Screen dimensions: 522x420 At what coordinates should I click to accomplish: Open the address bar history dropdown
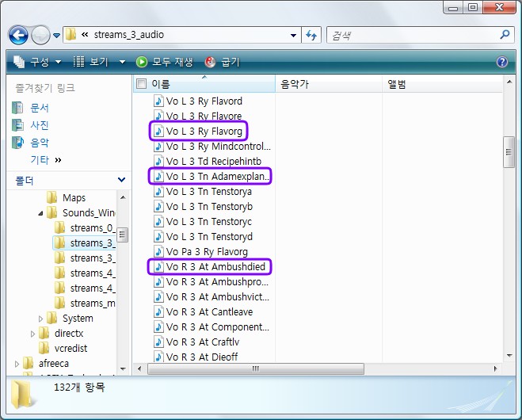tap(293, 35)
